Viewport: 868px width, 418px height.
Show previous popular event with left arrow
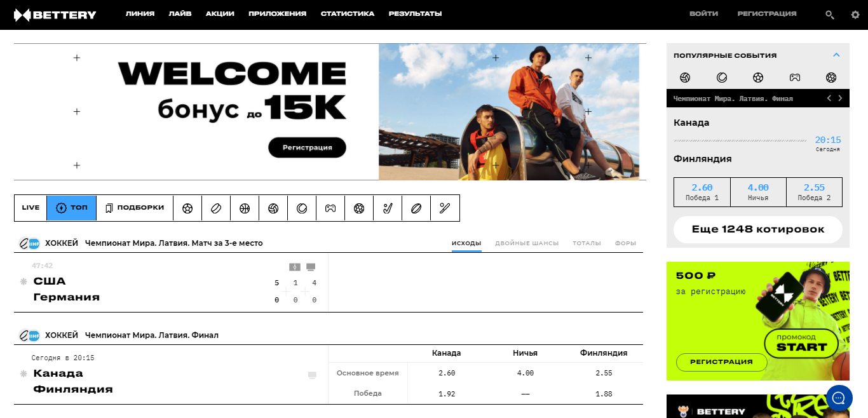pyautogui.click(x=829, y=98)
